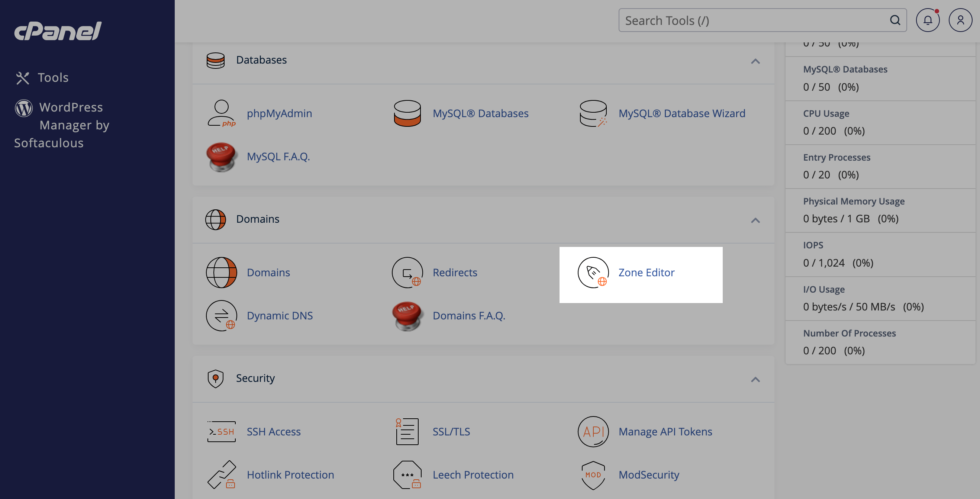Click the Dynamic DNS icon

coord(222,316)
